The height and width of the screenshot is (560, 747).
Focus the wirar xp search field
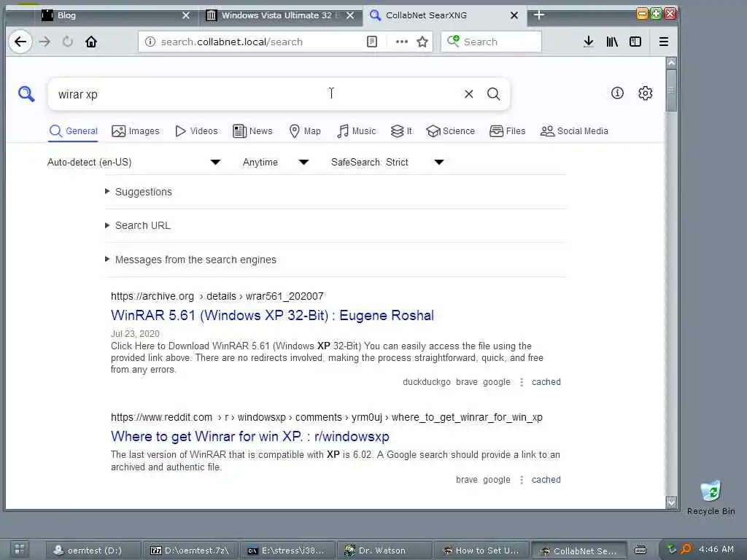pos(258,94)
